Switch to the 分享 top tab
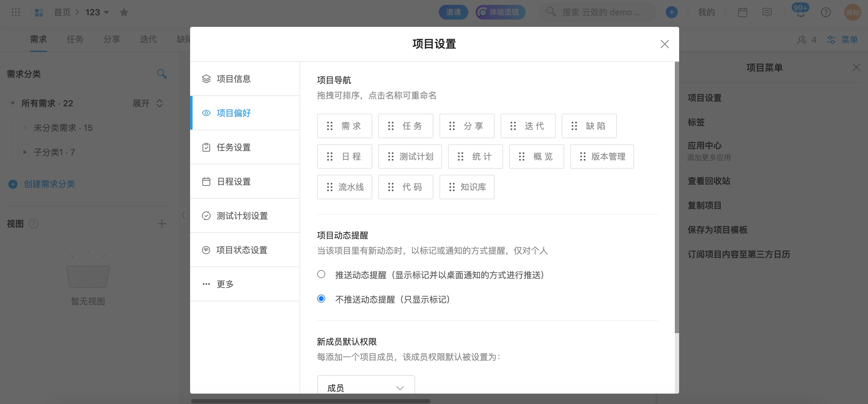The image size is (868, 404). point(112,39)
